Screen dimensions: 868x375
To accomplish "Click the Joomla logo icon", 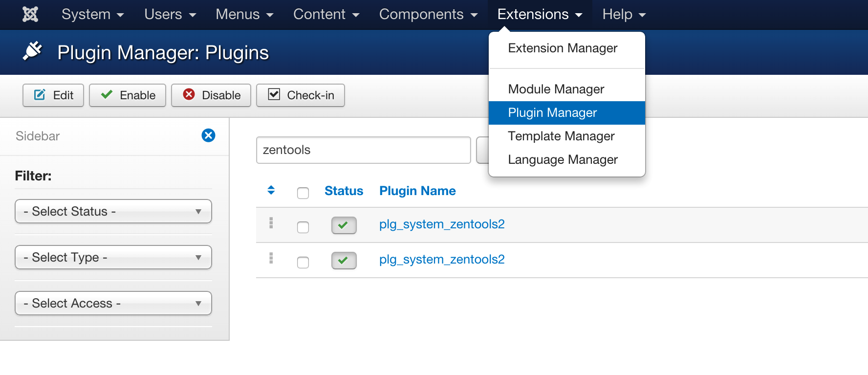I will tap(30, 14).
